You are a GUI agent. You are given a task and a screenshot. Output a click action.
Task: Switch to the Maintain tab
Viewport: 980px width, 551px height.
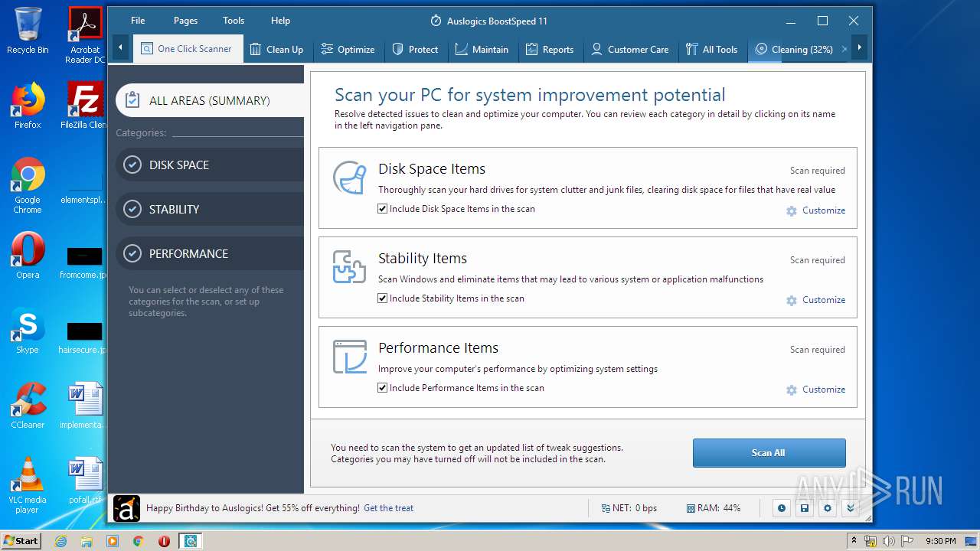click(482, 49)
